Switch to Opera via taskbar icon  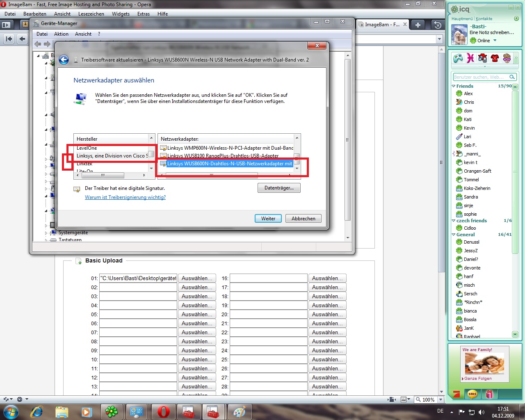click(x=163, y=412)
